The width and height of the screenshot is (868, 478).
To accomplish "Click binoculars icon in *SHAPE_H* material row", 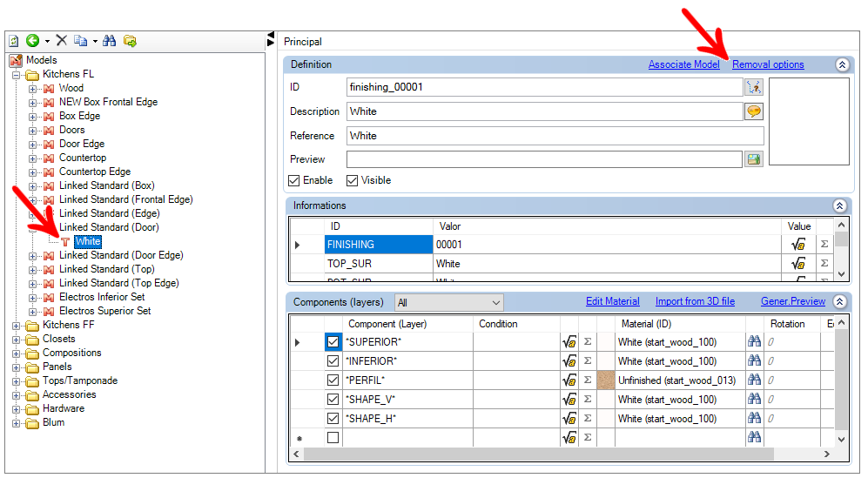I will click(x=754, y=418).
